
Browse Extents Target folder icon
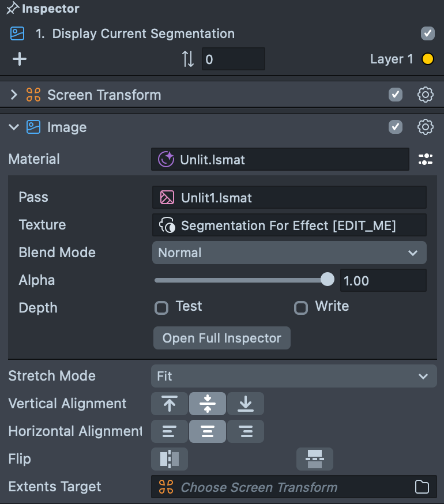(x=422, y=487)
